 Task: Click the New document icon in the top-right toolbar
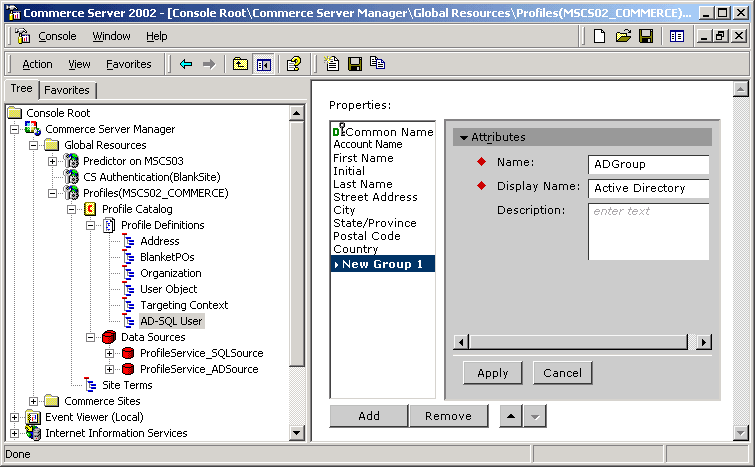coord(600,37)
